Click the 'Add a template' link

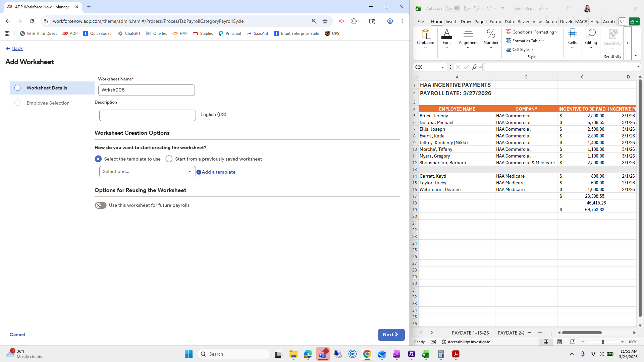(218, 172)
